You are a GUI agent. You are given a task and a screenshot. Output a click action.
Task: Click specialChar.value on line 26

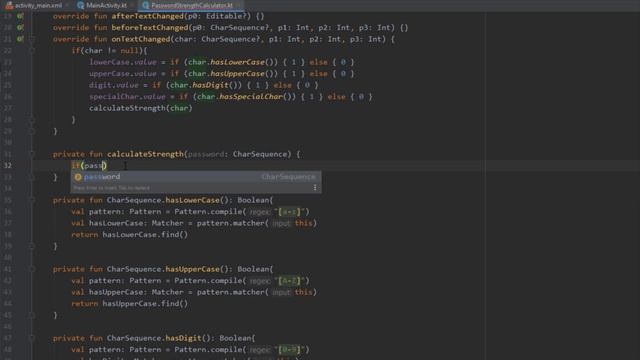(127, 97)
